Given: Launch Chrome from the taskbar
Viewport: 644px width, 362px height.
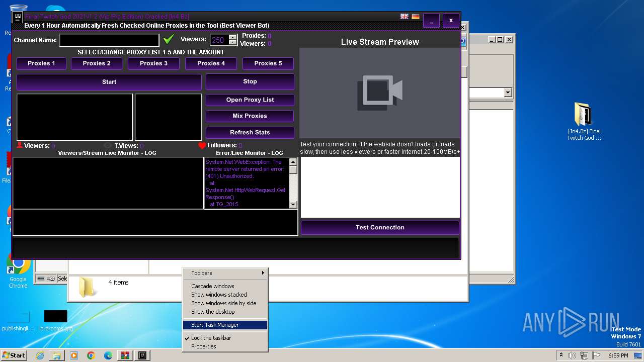Looking at the screenshot, I should [91, 355].
